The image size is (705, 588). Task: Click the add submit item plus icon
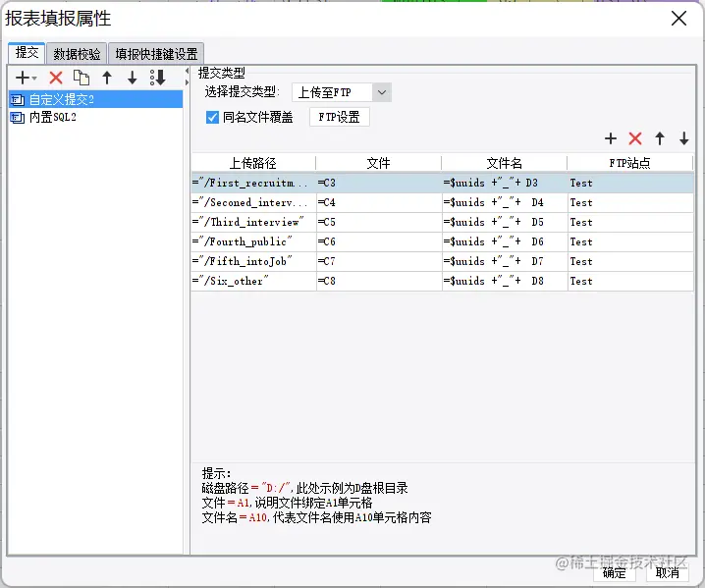26,78
